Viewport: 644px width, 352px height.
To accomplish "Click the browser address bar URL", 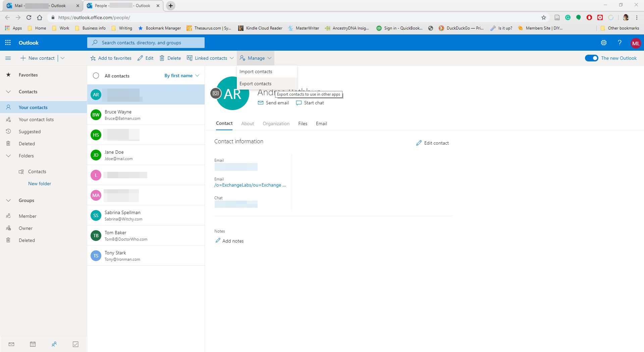I will (x=94, y=17).
